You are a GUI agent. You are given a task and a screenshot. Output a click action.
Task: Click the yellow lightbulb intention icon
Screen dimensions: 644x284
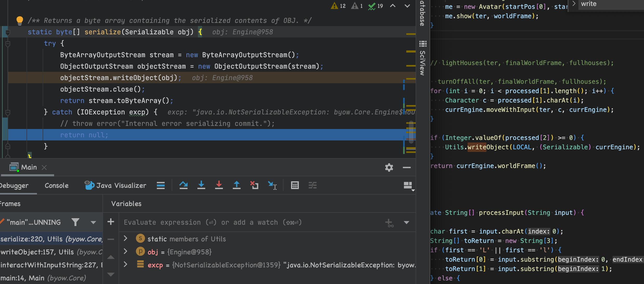click(x=20, y=20)
